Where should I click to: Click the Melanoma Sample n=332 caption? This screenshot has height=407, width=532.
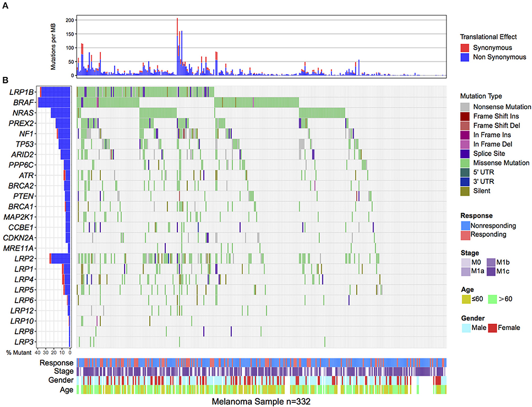[261, 402]
